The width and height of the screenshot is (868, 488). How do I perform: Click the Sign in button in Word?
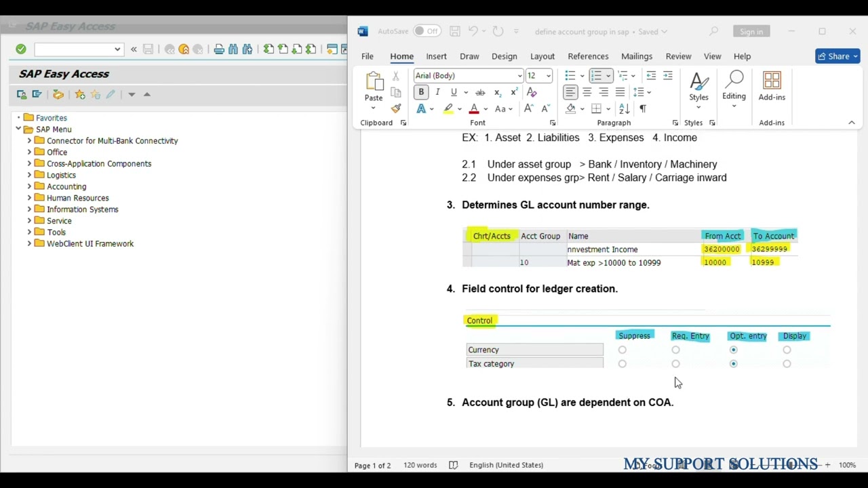click(751, 32)
